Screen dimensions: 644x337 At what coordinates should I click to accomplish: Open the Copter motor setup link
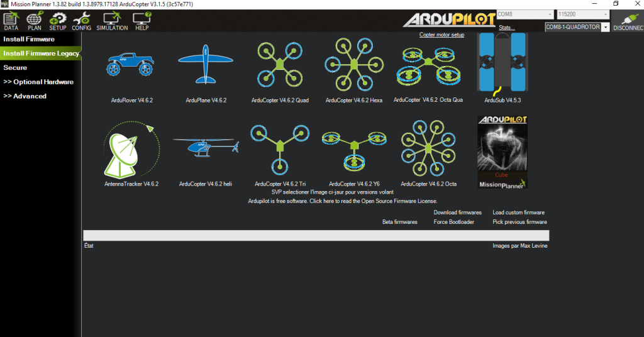[441, 35]
